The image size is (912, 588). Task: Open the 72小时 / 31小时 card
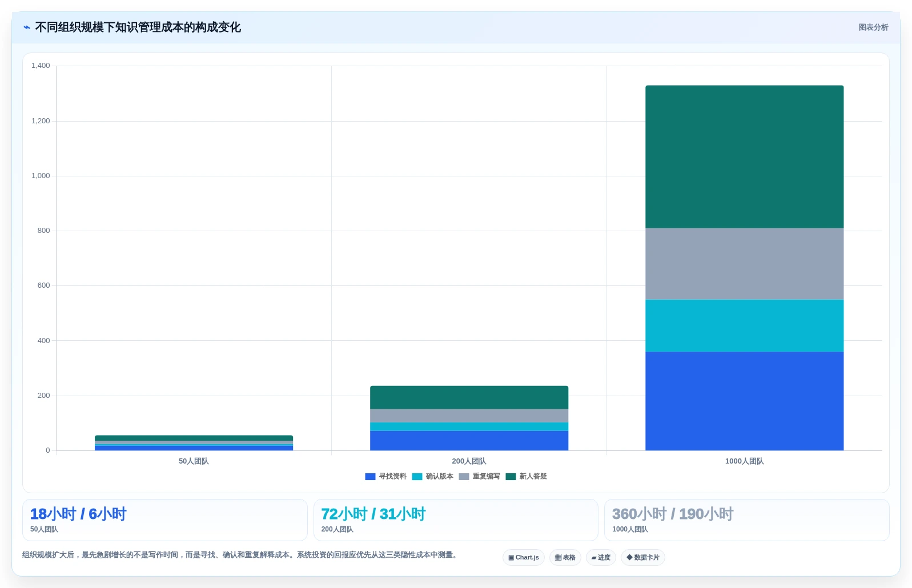[456, 520]
